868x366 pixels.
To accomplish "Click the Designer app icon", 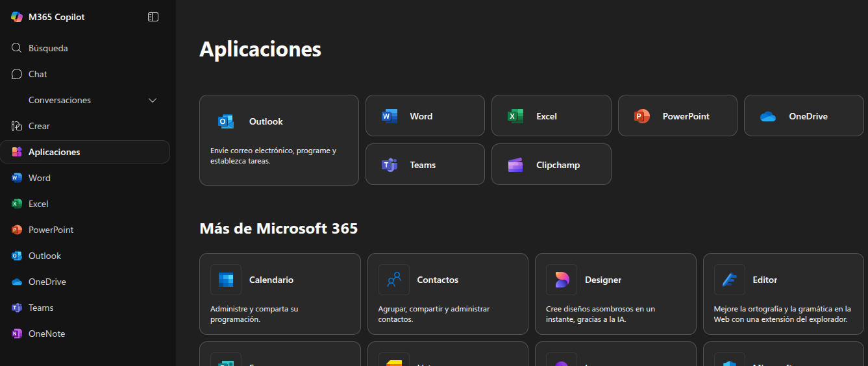I will tap(562, 280).
